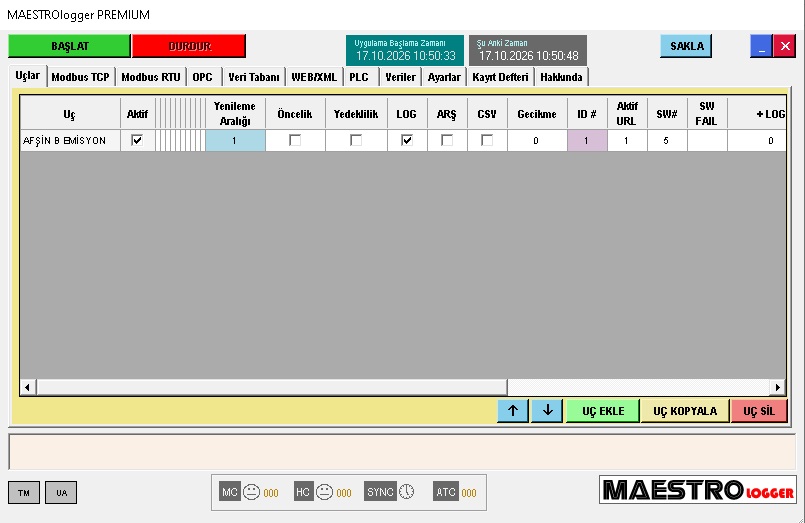Click the Uygulama Başlama Zamanı timestamp box
The height and width of the screenshot is (523, 805).
405,50
